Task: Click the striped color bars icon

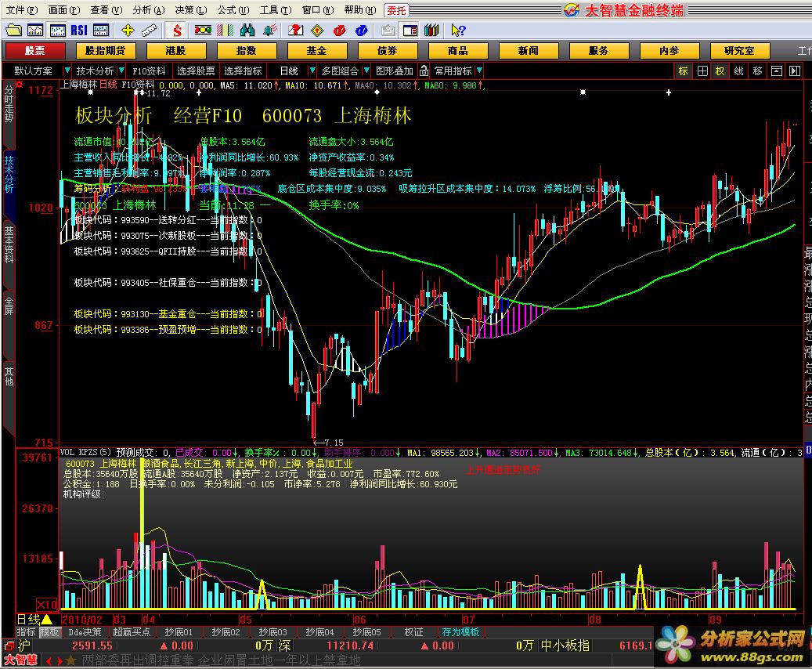Action: [225, 31]
